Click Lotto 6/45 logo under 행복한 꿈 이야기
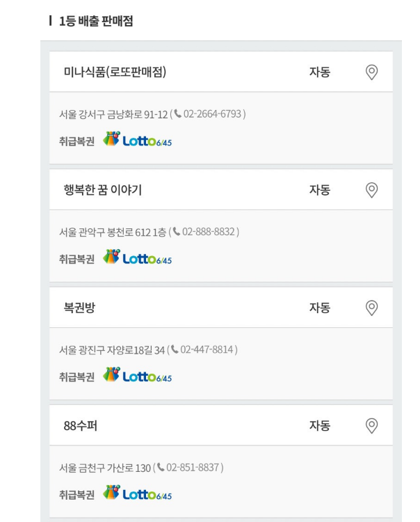Viewport: 420px width, 522px height. [137, 258]
